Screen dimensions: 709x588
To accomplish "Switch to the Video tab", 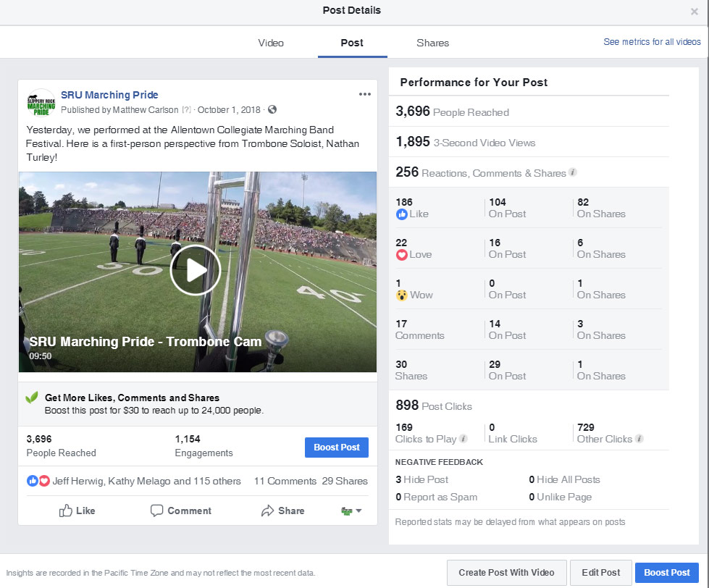I will click(x=271, y=43).
